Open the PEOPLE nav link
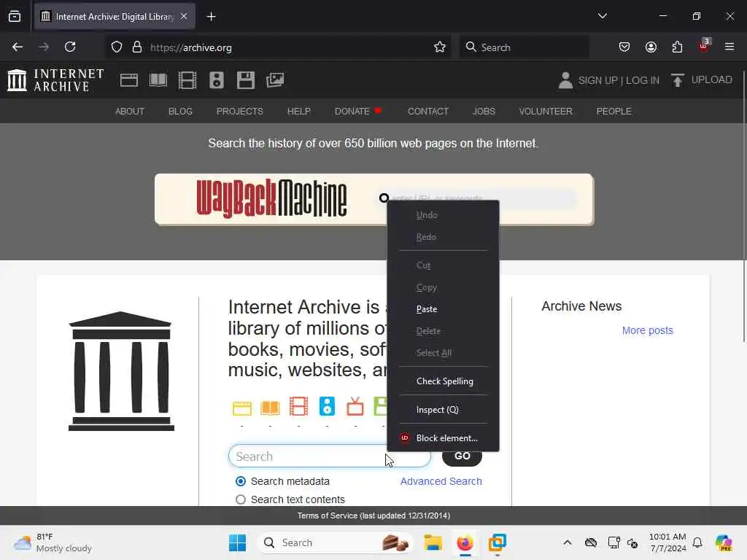 (x=614, y=112)
